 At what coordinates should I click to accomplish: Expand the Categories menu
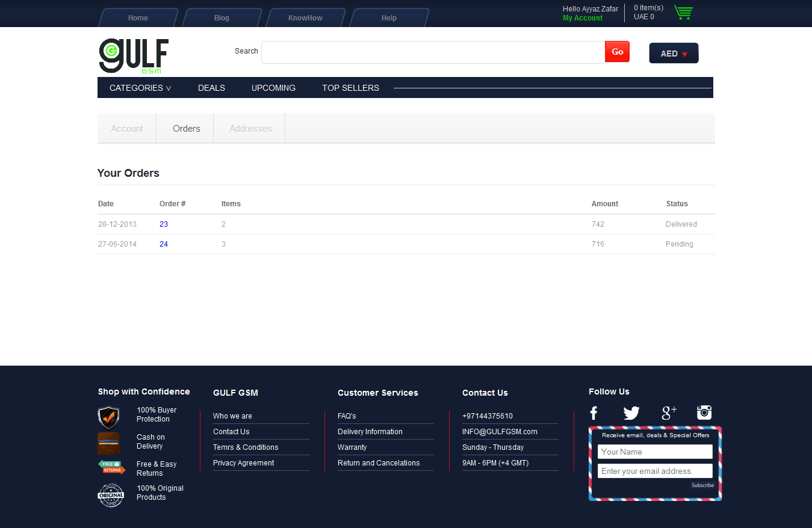[140, 88]
